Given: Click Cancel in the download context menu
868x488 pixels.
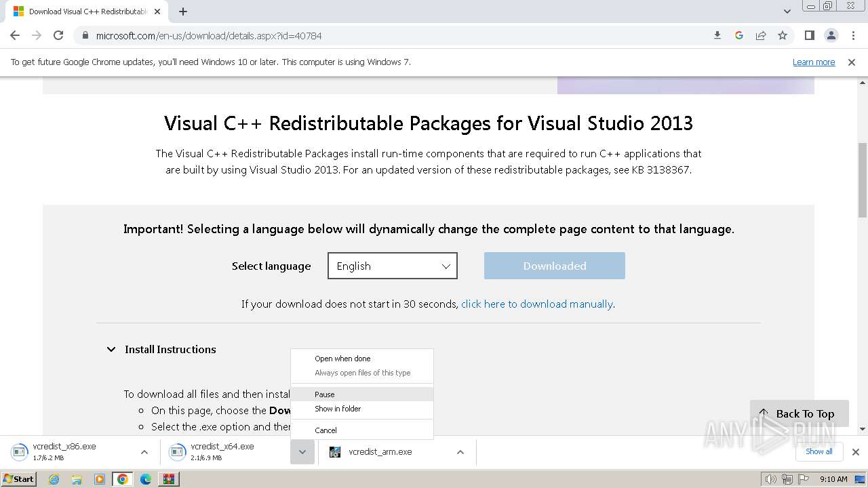Looking at the screenshot, I should click(325, 430).
